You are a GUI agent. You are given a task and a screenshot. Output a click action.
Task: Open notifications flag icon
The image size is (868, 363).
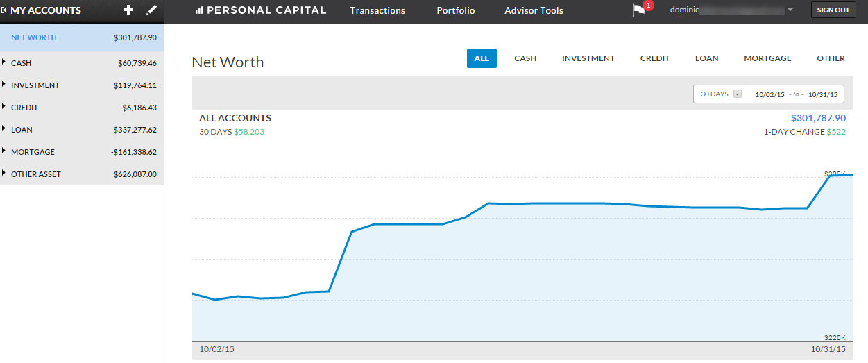[638, 10]
